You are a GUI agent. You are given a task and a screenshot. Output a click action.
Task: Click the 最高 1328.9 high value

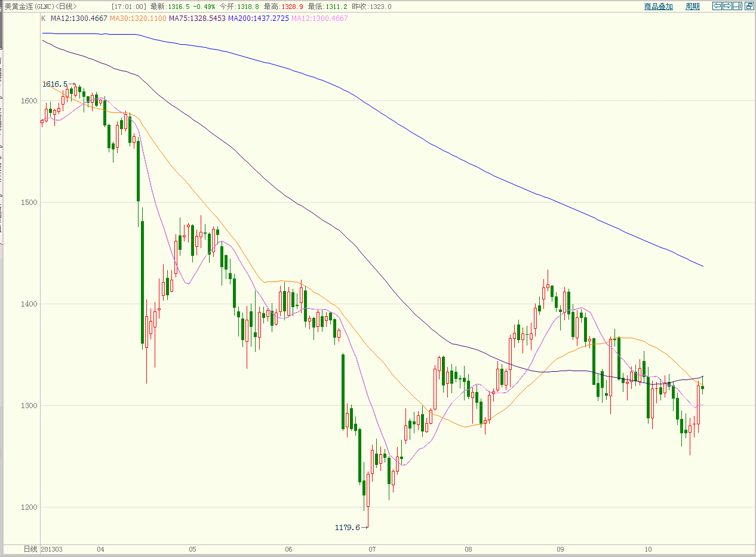click(284, 7)
